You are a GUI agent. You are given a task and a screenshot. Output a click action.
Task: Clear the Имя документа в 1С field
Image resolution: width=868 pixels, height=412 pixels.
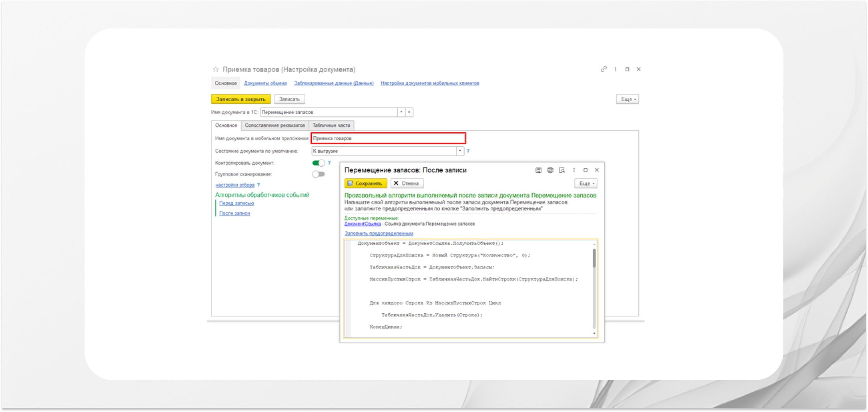[x=409, y=112]
